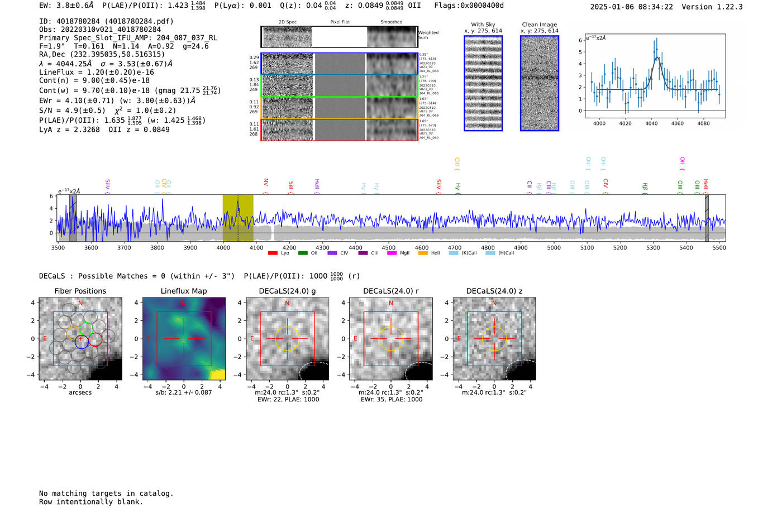782x532 pixels.
Task: Click the Weighted Sum 2D spectrum row
Action: [x=339, y=37]
